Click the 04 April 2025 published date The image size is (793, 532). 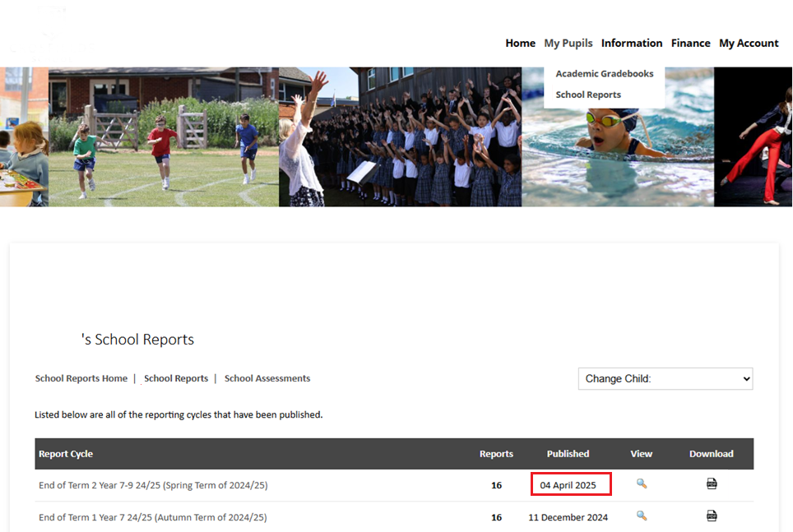568,485
